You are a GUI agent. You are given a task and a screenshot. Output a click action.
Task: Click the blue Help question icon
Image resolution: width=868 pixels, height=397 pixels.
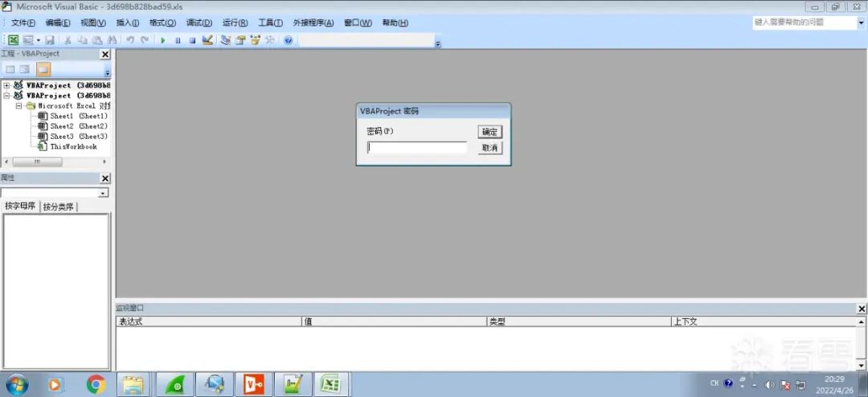[x=288, y=40]
